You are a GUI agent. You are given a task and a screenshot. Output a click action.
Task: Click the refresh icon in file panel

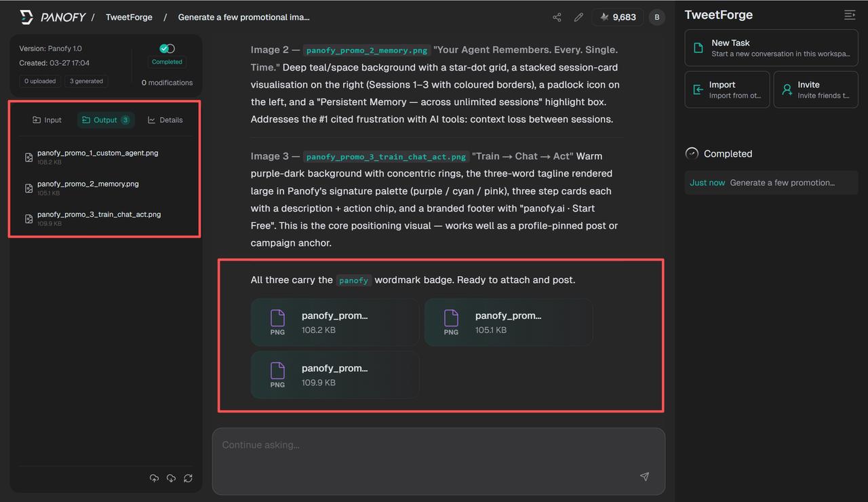point(188,478)
